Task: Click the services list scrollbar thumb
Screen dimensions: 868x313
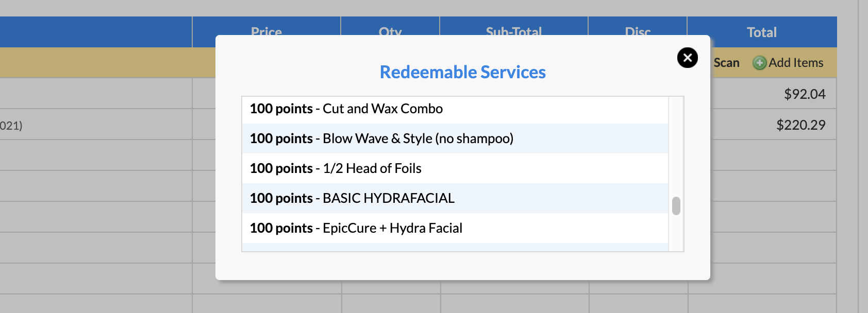Action: [676, 206]
